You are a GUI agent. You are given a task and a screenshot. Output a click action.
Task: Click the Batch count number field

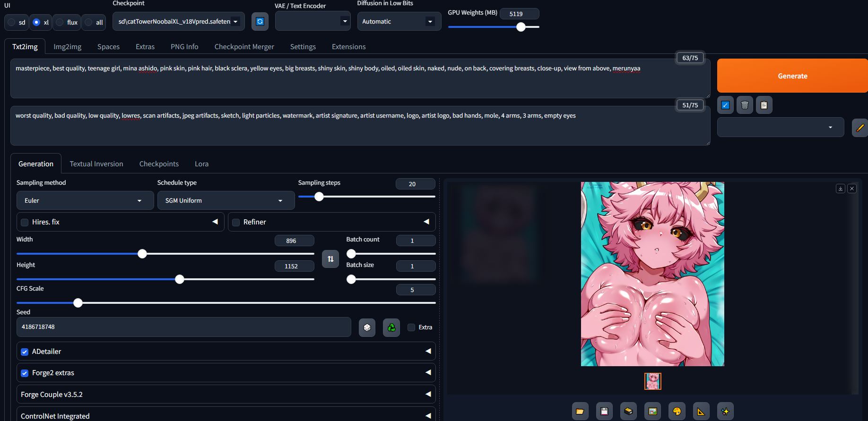click(x=415, y=241)
